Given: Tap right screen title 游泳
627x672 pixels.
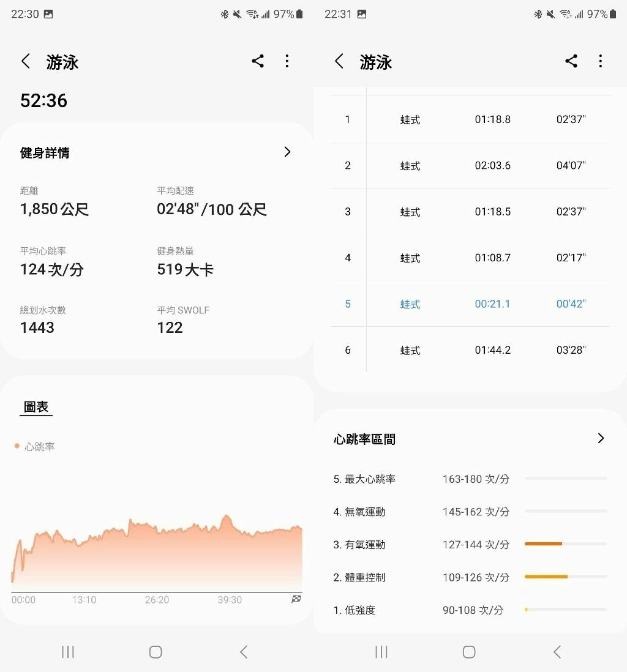Looking at the screenshot, I should tap(376, 62).
